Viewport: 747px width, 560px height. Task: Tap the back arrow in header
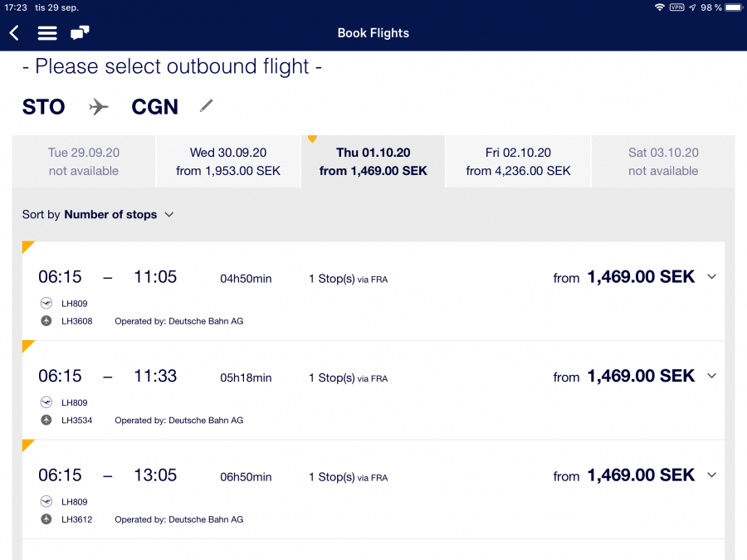click(x=14, y=33)
